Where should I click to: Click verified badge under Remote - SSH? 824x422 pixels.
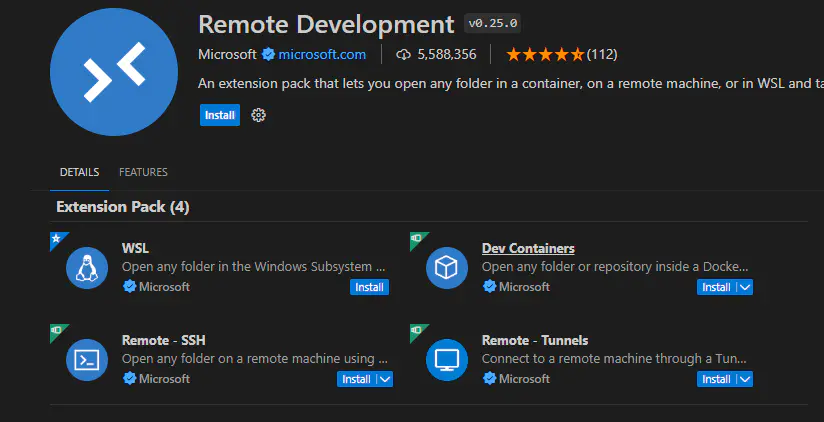129,378
